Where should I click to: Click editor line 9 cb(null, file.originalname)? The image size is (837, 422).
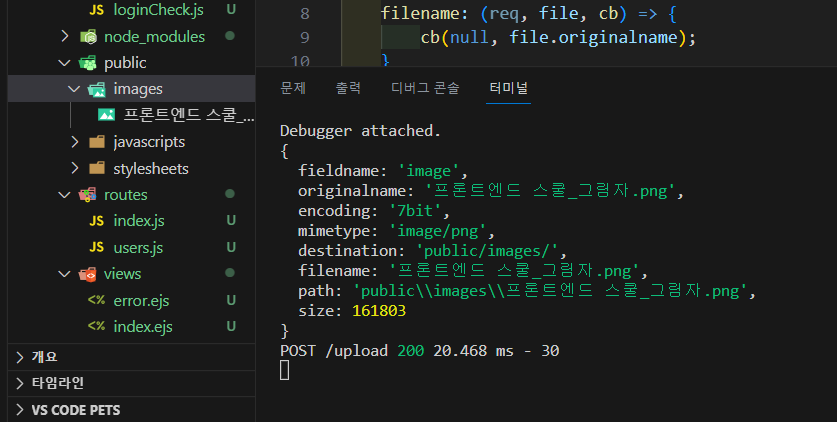tap(558, 38)
